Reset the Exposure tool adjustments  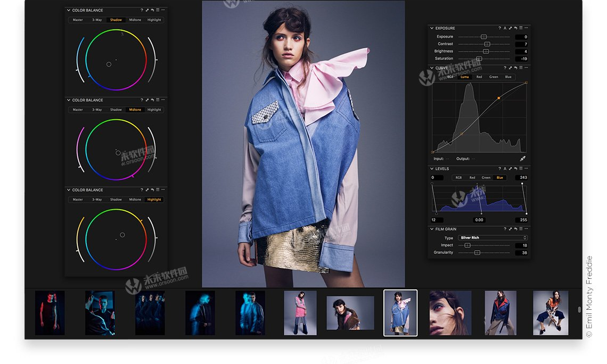click(x=515, y=28)
